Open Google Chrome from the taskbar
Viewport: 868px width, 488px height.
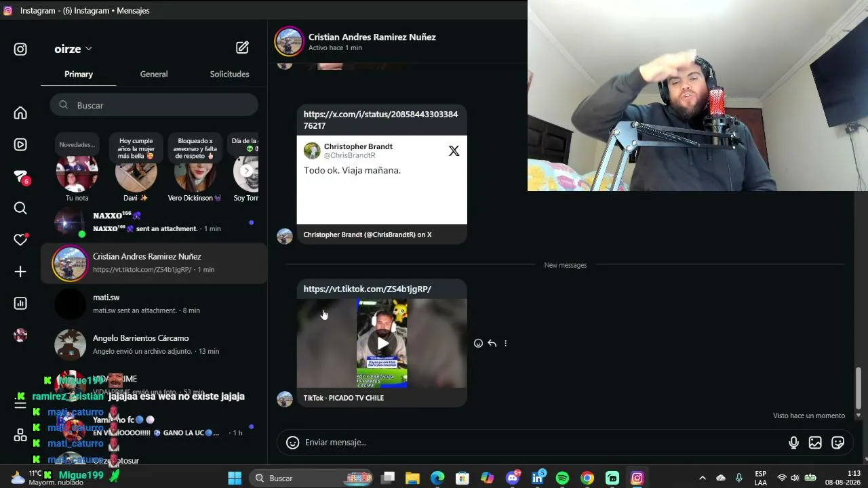(587, 479)
